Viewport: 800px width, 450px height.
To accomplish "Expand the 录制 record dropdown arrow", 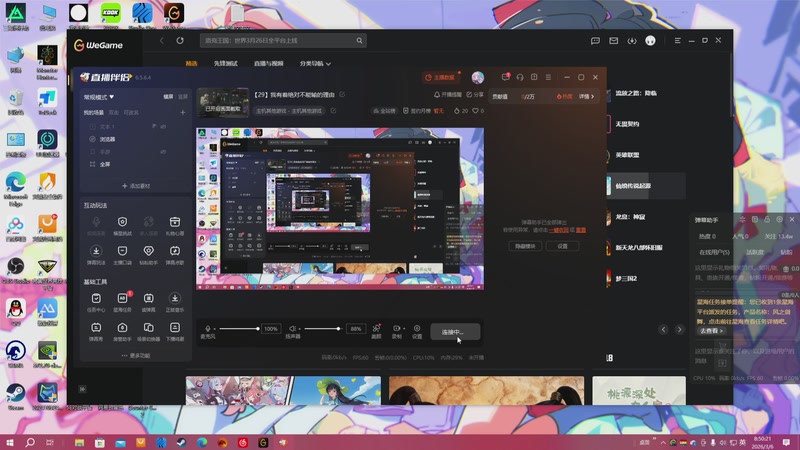I will pos(404,329).
